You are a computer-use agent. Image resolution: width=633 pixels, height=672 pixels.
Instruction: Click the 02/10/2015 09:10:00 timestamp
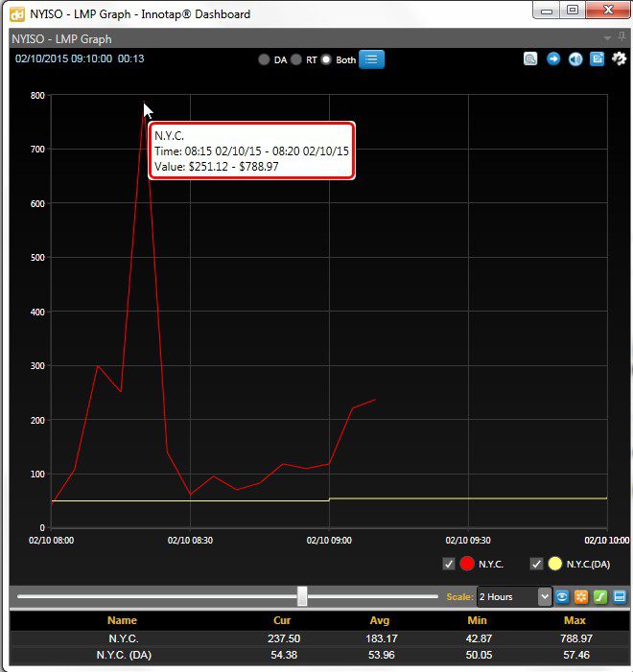click(63, 58)
